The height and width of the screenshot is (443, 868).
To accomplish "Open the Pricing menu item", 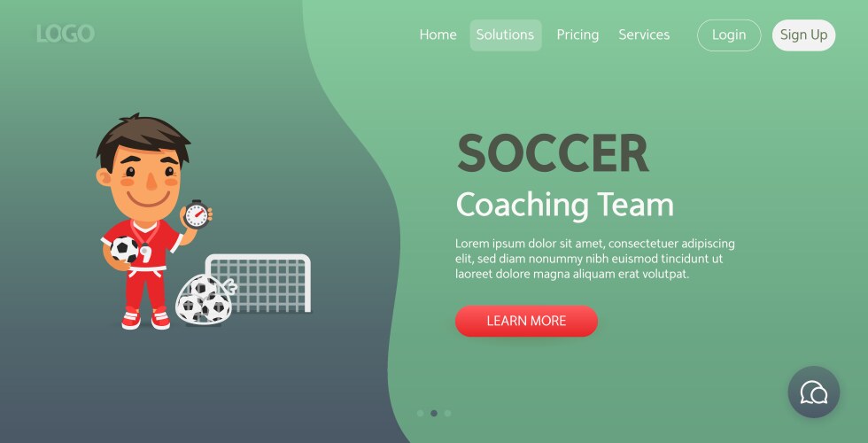I will pyautogui.click(x=577, y=35).
